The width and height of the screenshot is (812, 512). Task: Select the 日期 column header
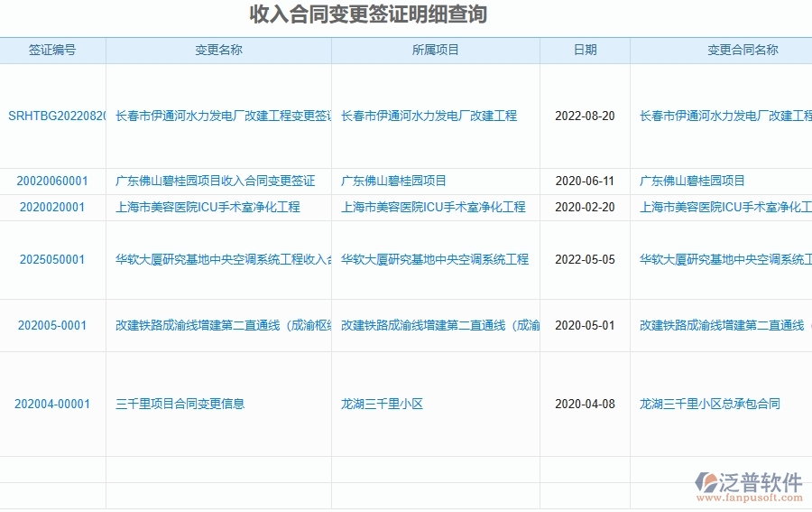(586, 50)
